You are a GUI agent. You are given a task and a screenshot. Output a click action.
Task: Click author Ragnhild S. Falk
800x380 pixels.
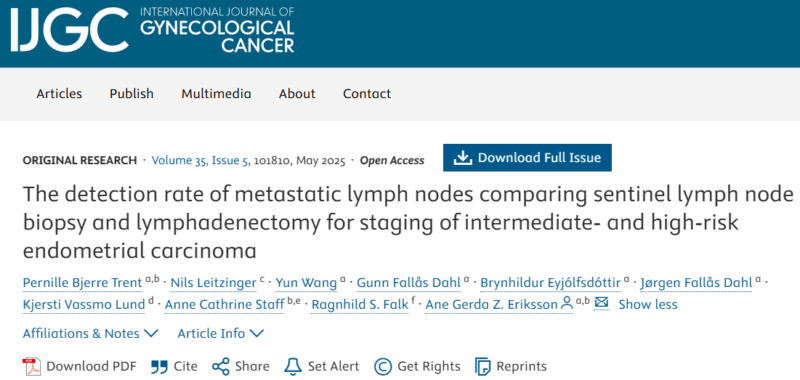click(360, 305)
